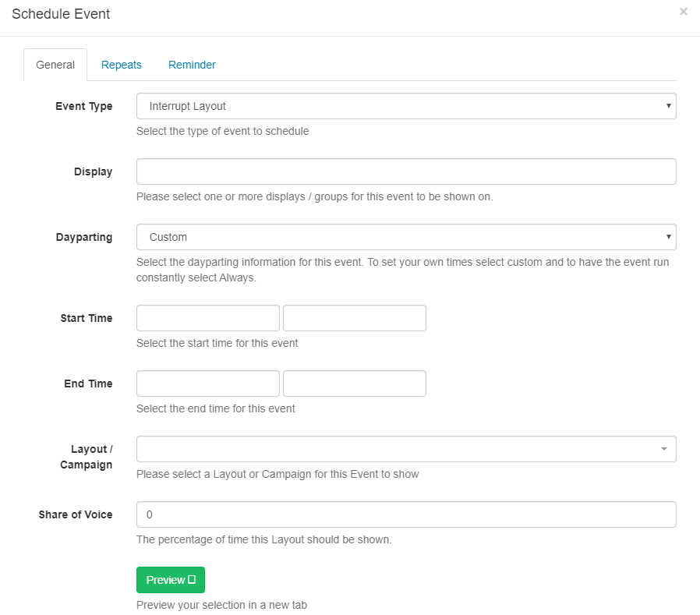Screen dimensions: 700x615
Task: Open the Event Type dropdown showing Interrupt Layout
Action: click(x=398, y=106)
